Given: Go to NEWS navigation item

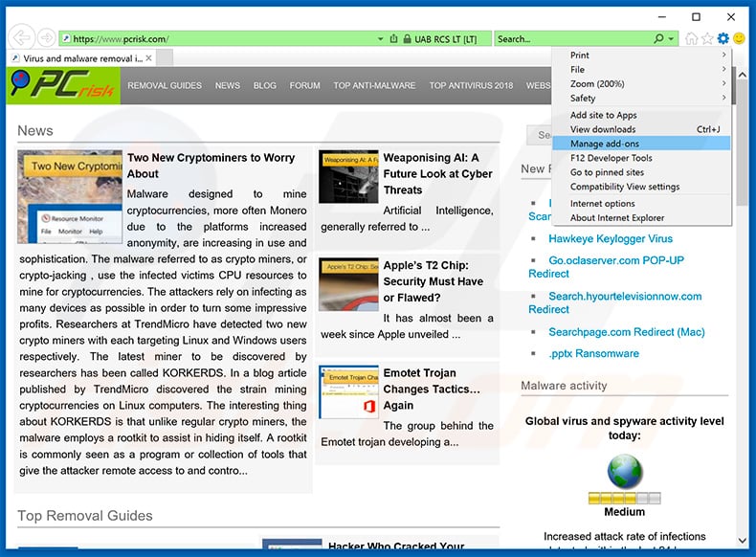Looking at the screenshot, I should pos(228,85).
